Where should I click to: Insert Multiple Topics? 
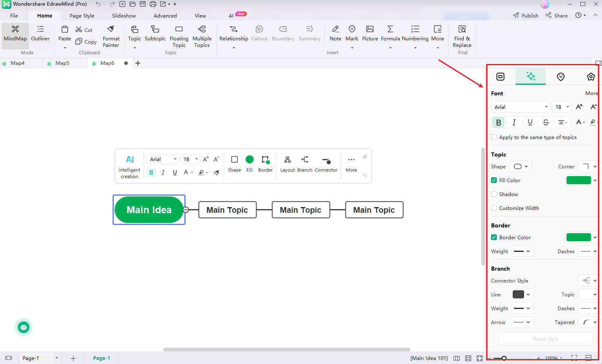tap(202, 36)
